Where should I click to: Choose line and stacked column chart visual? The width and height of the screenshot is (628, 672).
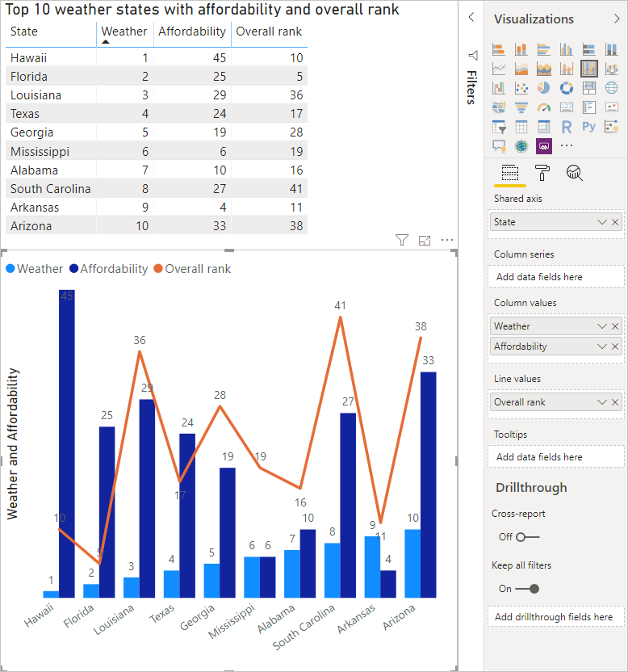pos(567,69)
